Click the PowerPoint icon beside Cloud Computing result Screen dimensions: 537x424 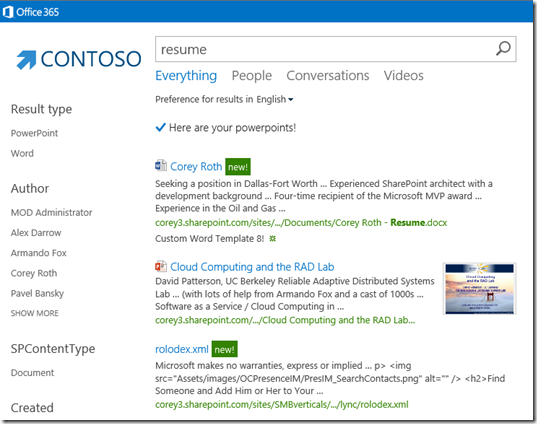pos(161,266)
